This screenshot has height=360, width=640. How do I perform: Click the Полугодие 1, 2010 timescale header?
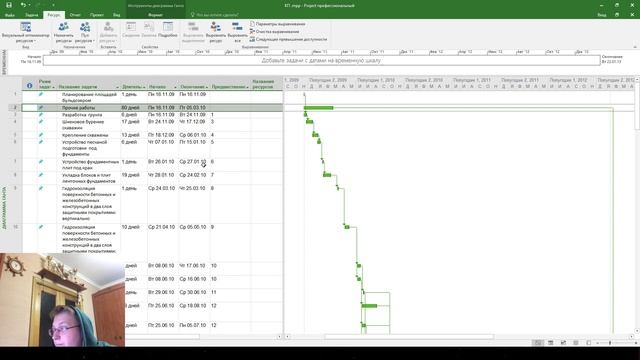tap(376, 80)
